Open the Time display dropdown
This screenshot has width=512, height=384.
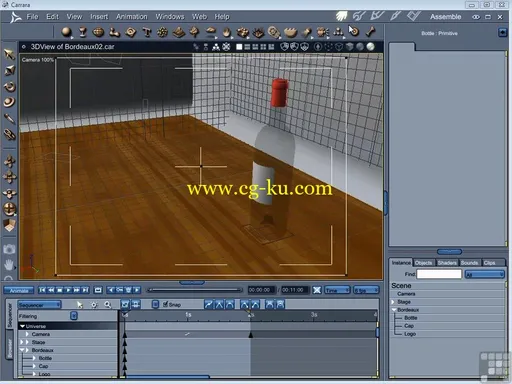337,290
